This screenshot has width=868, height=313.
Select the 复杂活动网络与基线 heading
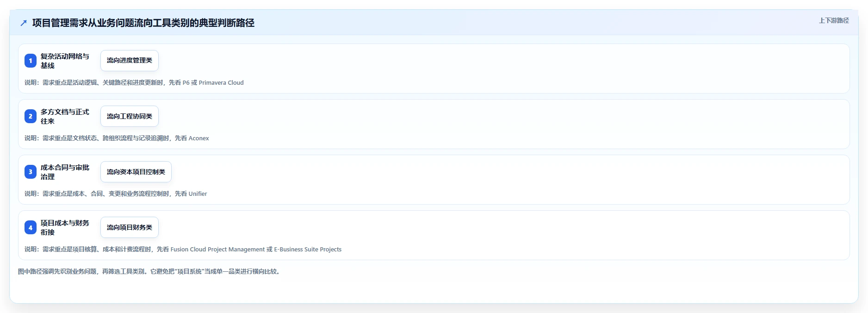(65, 61)
